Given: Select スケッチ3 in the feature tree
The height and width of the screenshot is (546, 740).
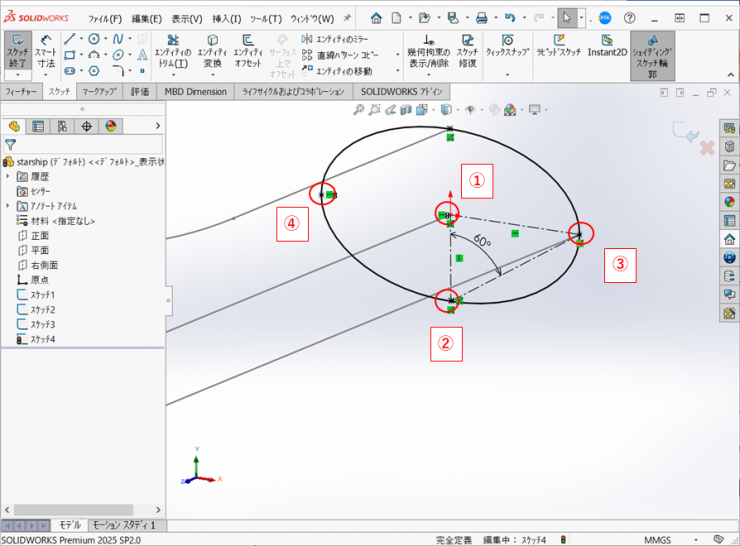Looking at the screenshot, I should click(41, 325).
